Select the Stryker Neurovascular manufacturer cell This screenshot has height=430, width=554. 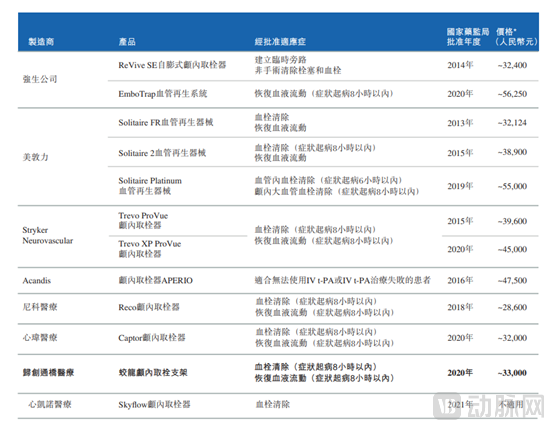[x=48, y=235]
